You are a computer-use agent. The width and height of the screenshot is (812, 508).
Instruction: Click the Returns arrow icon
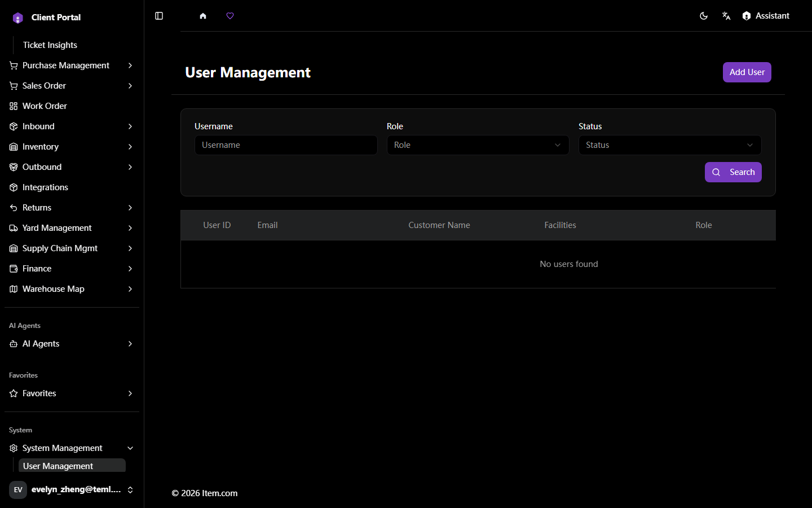click(14, 208)
